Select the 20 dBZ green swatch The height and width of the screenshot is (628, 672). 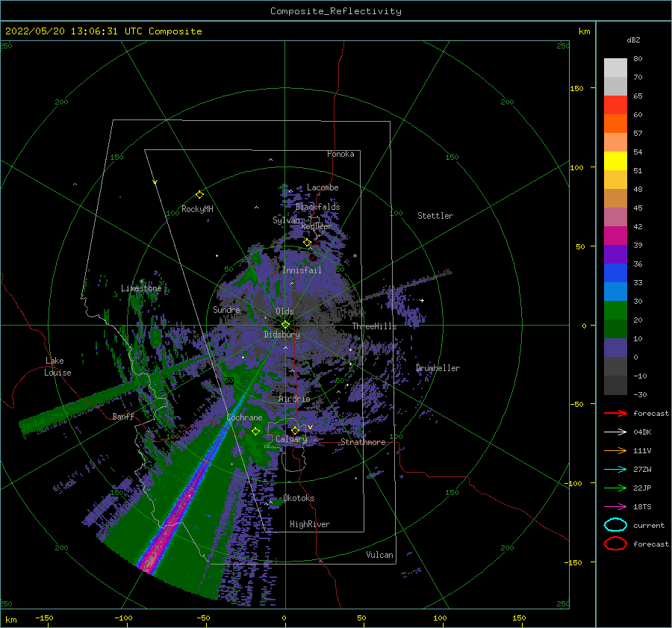click(615, 329)
